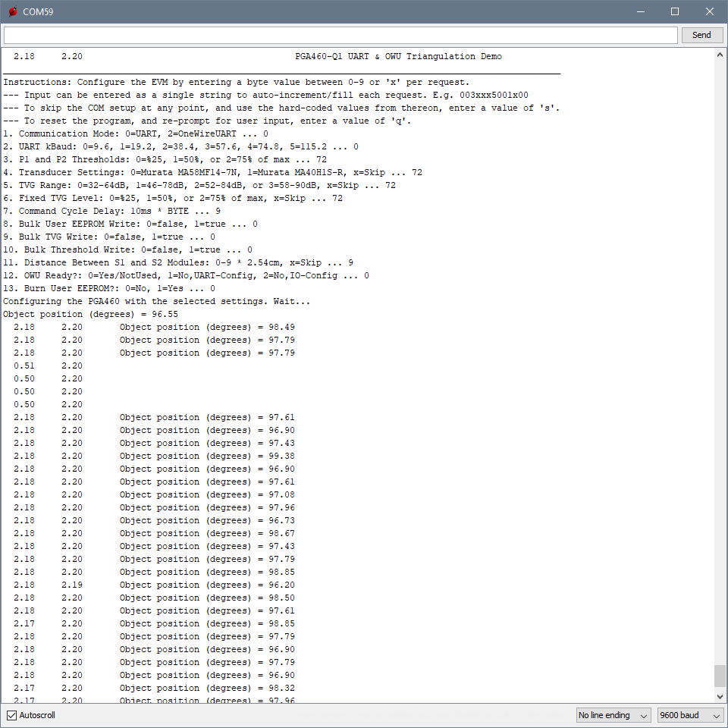This screenshot has height=728, width=728.
Task: Click the '11. Distance Between S1 and S2 Modules' line
Action: click(178, 263)
